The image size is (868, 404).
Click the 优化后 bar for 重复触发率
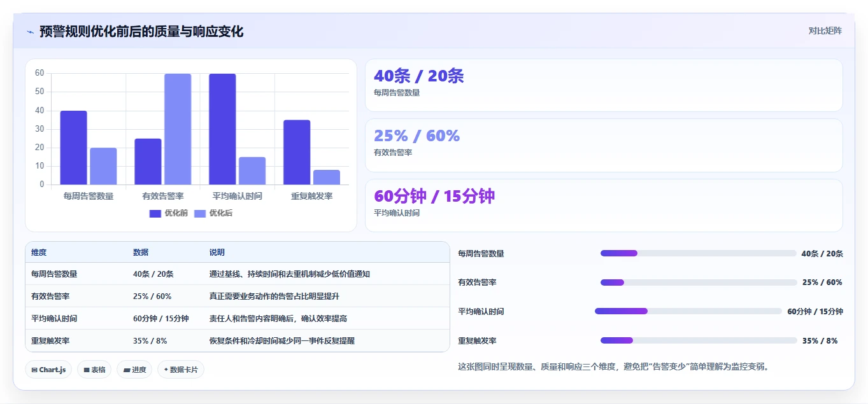point(327,178)
